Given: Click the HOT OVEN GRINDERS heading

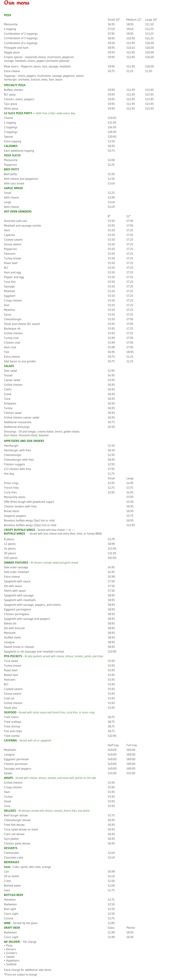Looking at the screenshot, I should tap(18, 212).
